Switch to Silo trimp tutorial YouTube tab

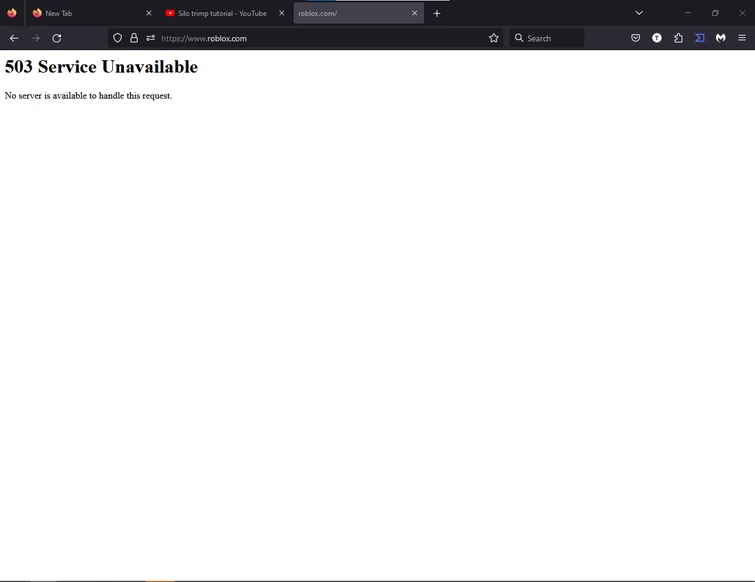click(x=225, y=13)
